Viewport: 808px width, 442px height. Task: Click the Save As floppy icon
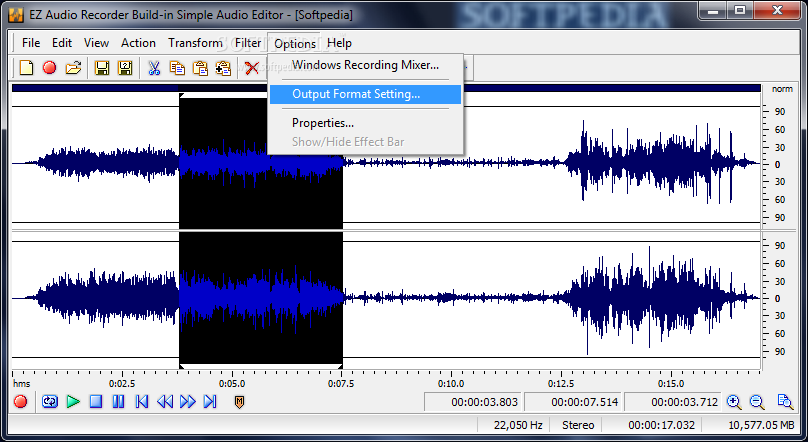(125, 67)
